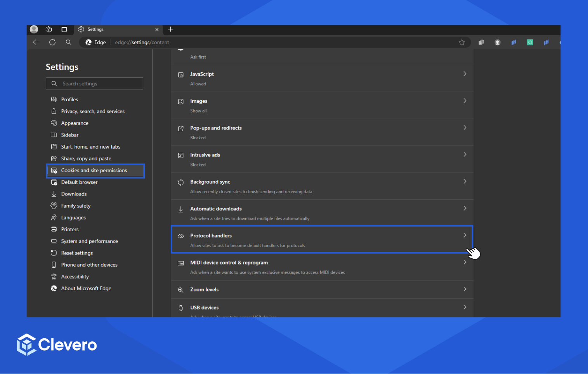Click the Cookies and site permissions icon
The image size is (588, 374).
click(x=54, y=171)
